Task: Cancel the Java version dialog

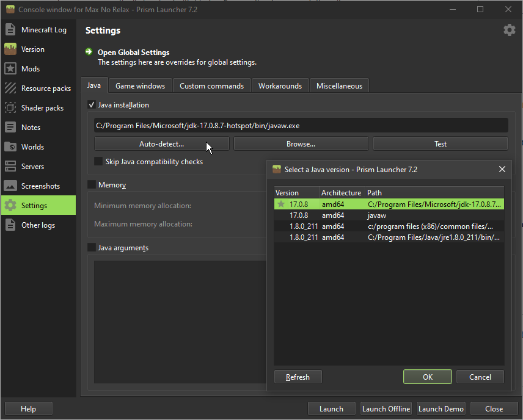Action: 480,377
